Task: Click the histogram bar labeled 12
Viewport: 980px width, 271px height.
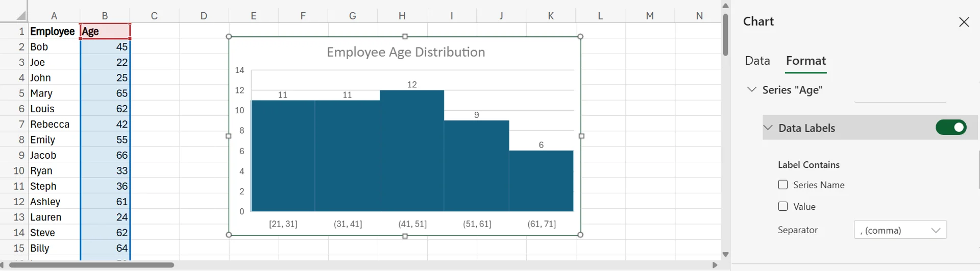Action: (412, 151)
